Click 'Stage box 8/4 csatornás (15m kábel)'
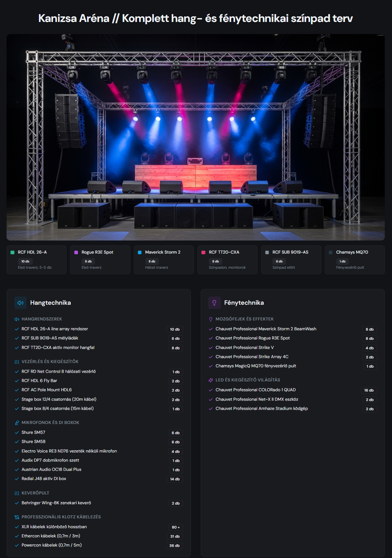The image size is (392, 558). pyautogui.click(x=58, y=409)
